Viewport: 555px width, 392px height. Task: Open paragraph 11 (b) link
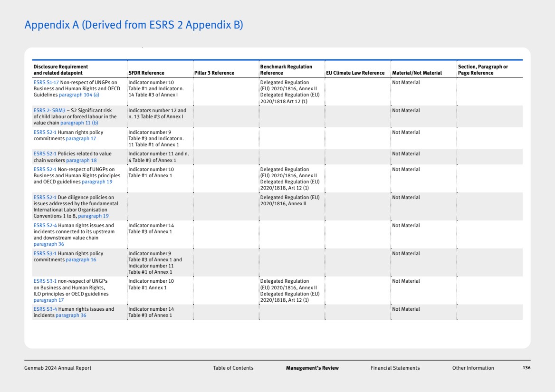coord(79,123)
